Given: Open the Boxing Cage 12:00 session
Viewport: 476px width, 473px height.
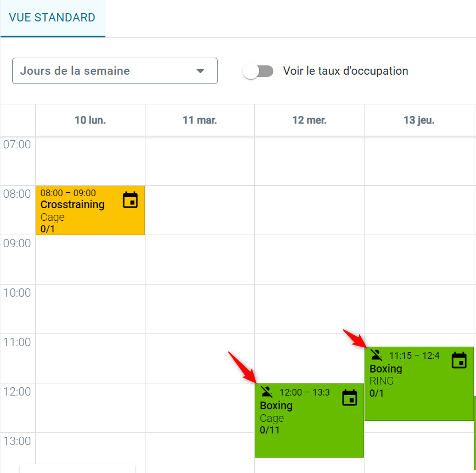Looking at the screenshot, I should coord(309,420).
